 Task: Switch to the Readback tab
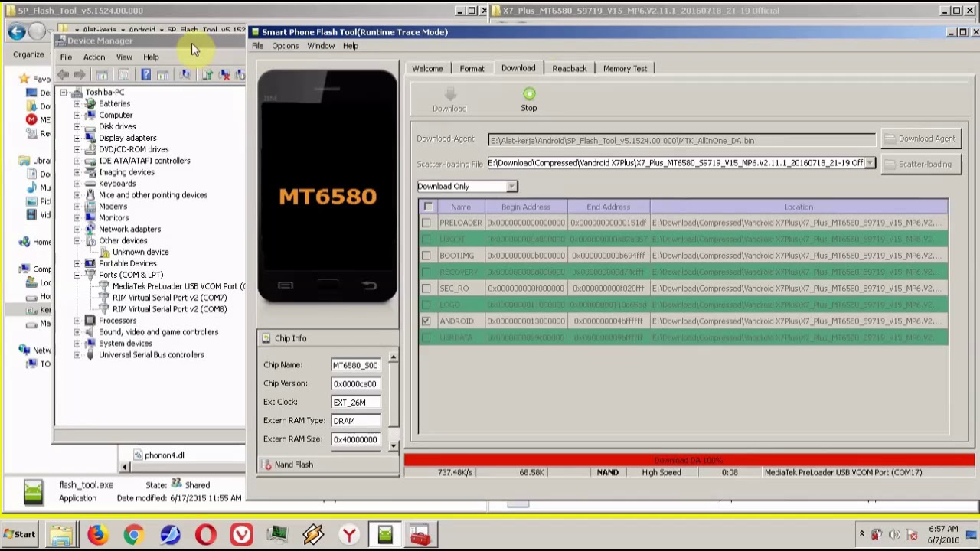[x=569, y=68]
